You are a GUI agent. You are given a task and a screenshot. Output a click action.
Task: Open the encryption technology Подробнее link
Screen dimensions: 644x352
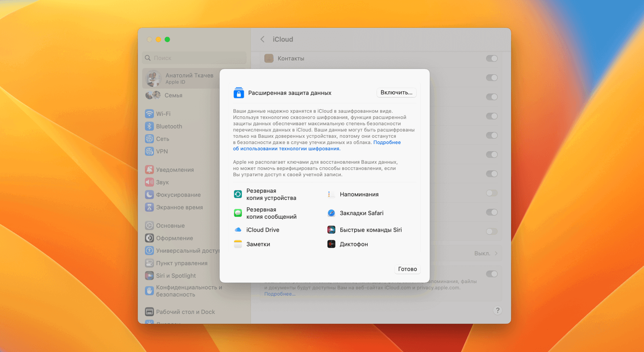[x=317, y=145]
